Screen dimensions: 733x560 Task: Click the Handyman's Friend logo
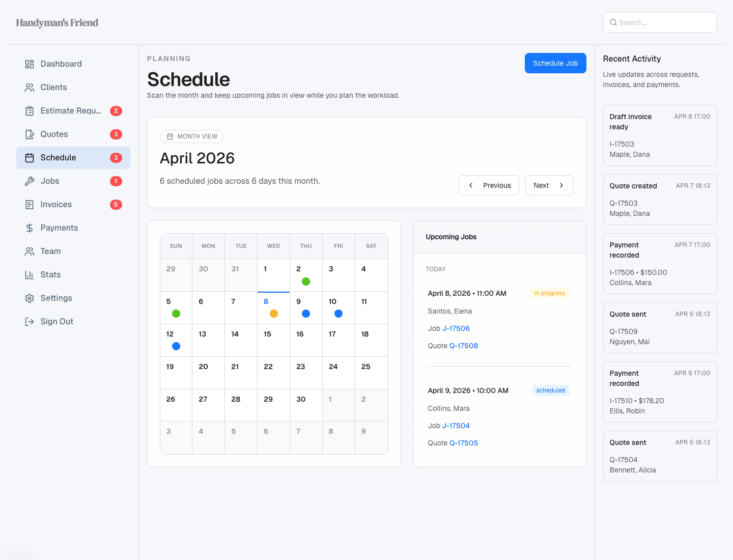57,22
